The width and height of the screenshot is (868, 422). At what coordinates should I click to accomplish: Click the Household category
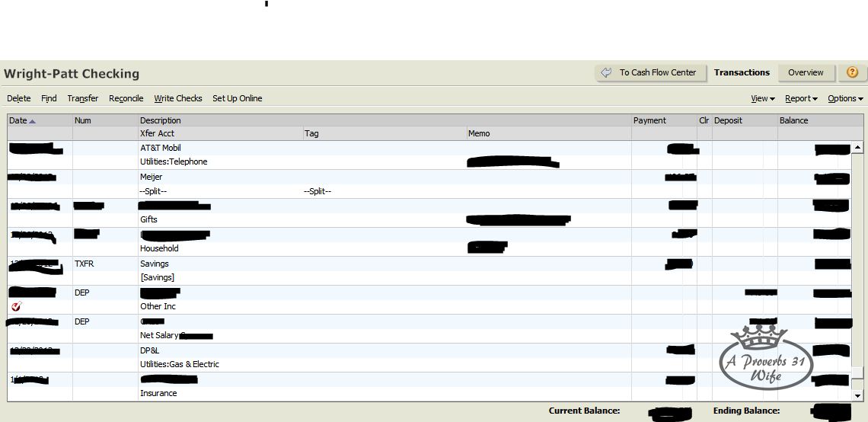click(x=159, y=248)
